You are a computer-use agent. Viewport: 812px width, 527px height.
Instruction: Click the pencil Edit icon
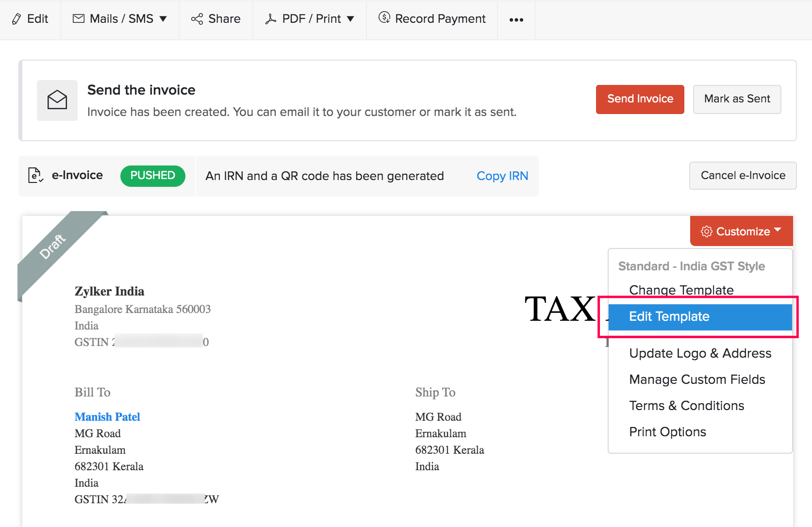point(17,19)
